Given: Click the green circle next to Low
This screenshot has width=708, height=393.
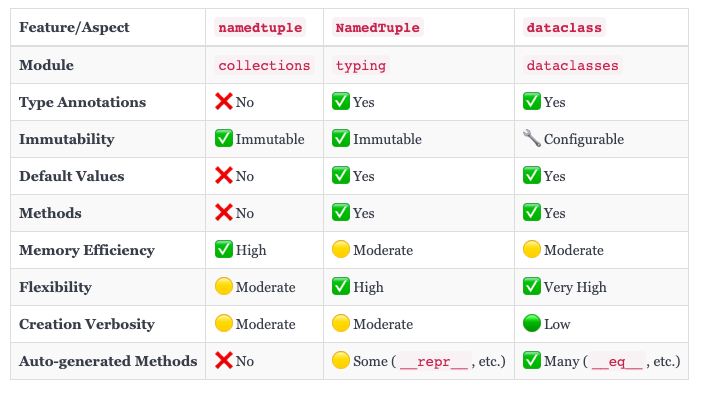Looking at the screenshot, I should point(531,323).
